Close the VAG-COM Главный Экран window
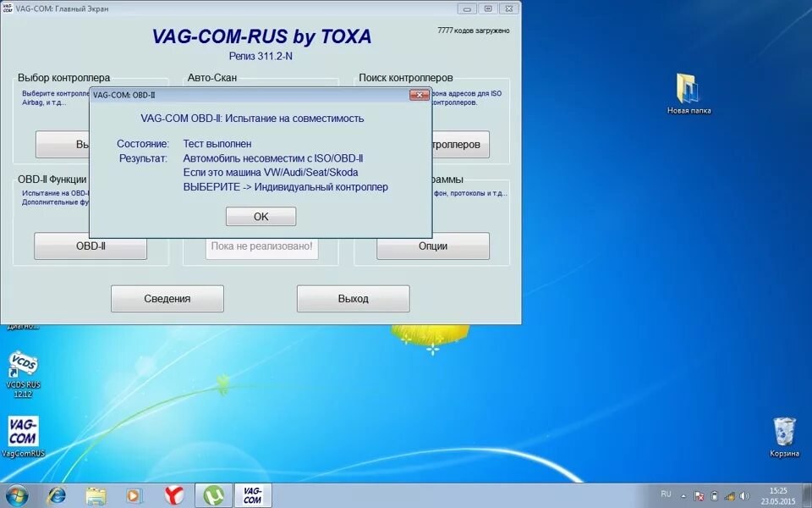Image resolution: width=812 pixels, height=508 pixels. click(509, 8)
